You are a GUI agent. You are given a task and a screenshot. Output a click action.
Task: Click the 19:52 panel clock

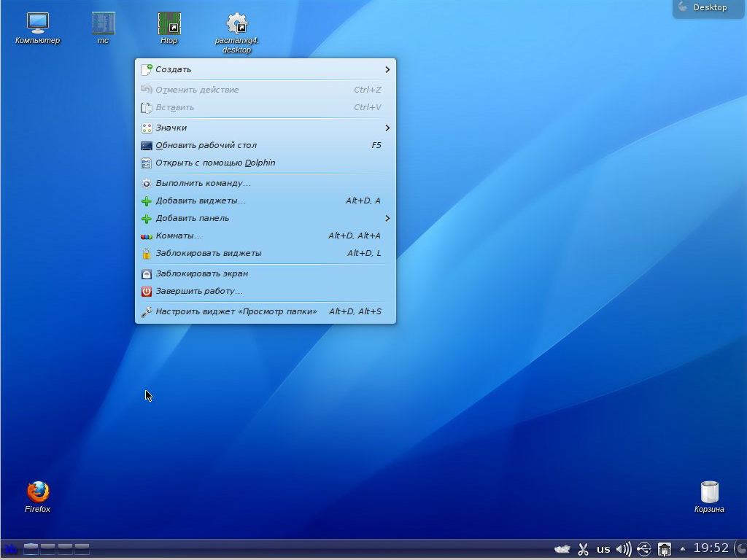click(711, 548)
